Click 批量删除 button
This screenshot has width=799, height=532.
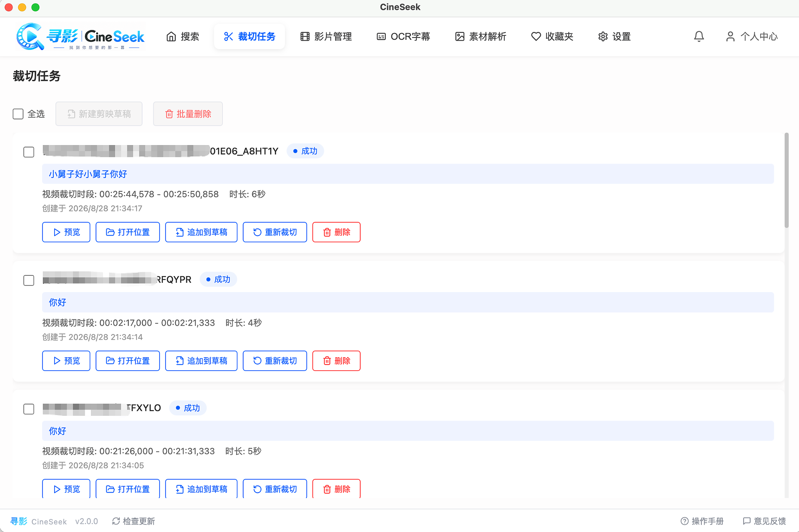188,114
